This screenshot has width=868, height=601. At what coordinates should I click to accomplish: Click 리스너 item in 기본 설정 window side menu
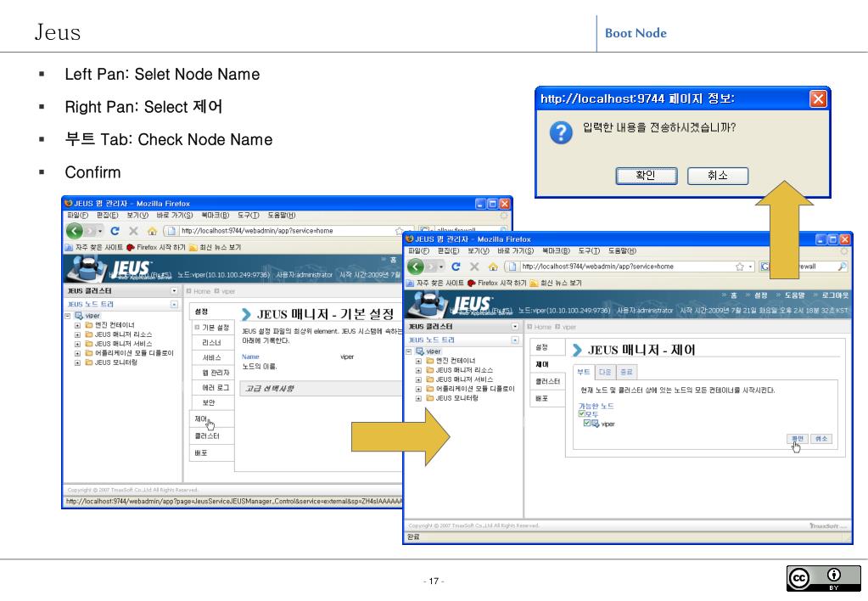coord(212,343)
